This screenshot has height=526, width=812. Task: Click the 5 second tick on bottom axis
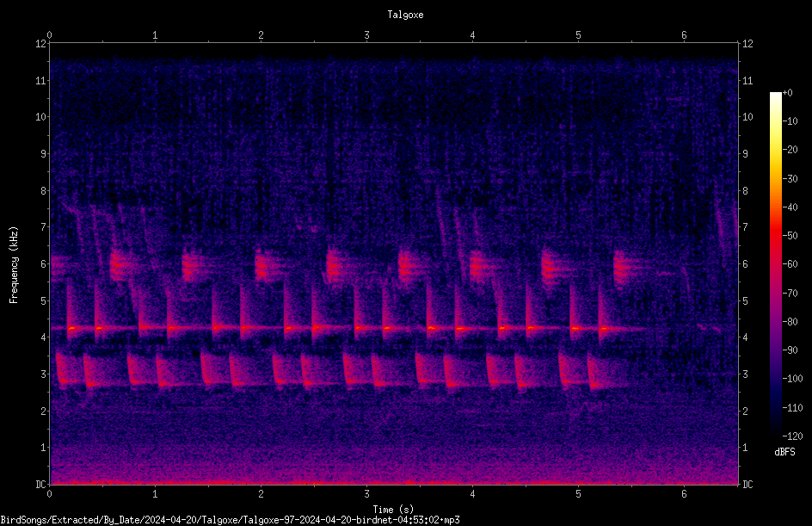tap(578, 494)
